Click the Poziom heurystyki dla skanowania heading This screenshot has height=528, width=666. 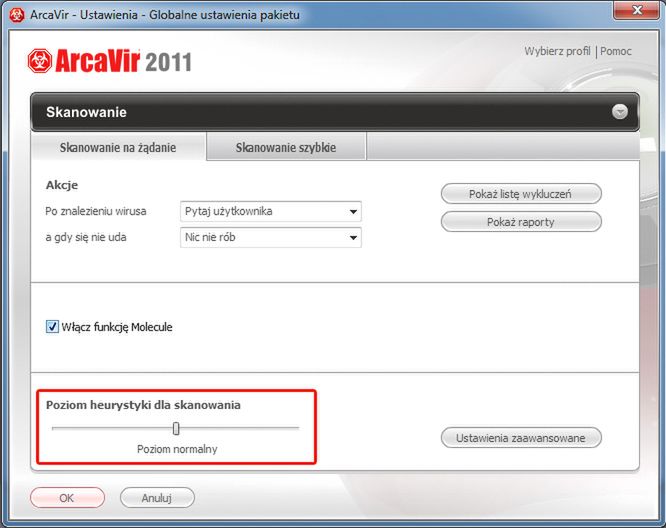pyautogui.click(x=143, y=405)
